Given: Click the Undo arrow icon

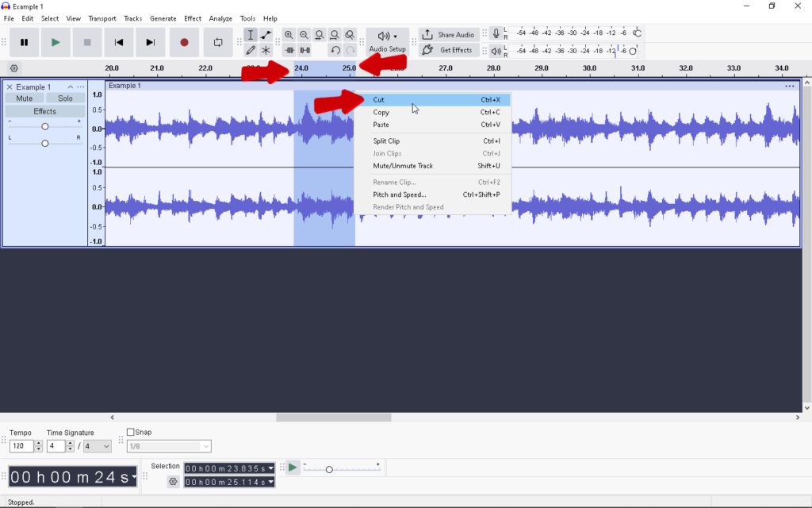Looking at the screenshot, I should (x=335, y=50).
